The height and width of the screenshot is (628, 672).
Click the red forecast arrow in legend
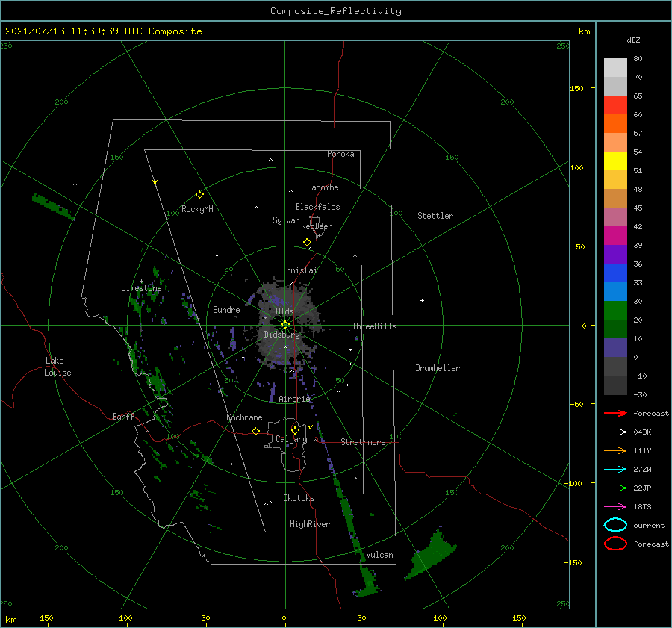coord(615,413)
